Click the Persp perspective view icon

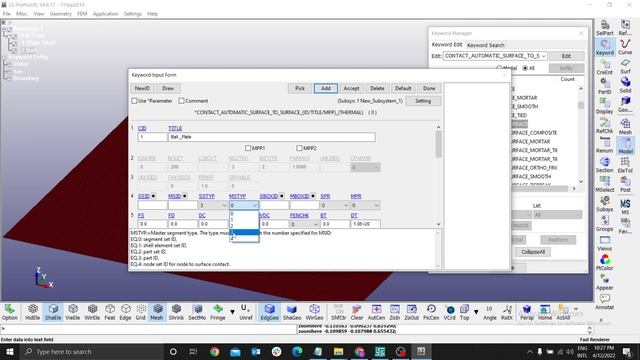point(527,312)
